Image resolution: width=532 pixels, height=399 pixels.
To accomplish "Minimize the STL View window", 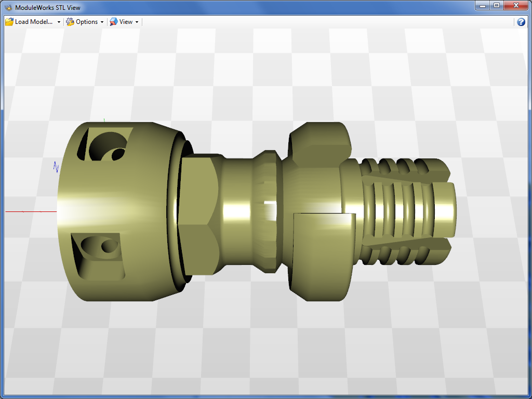I will pos(482,6).
